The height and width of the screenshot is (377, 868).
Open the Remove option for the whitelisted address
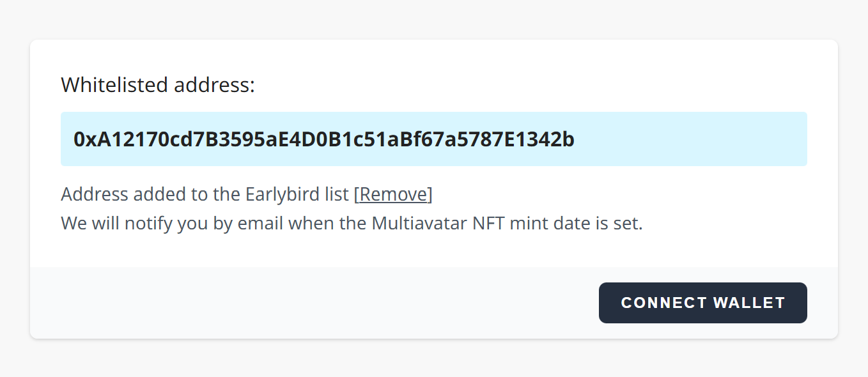click(393, 194)
